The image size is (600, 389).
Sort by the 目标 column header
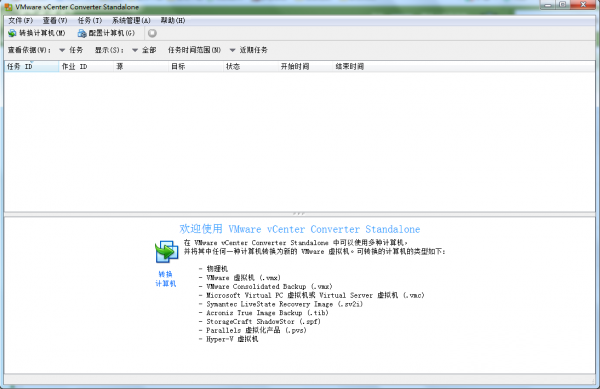tap(196, 67)
